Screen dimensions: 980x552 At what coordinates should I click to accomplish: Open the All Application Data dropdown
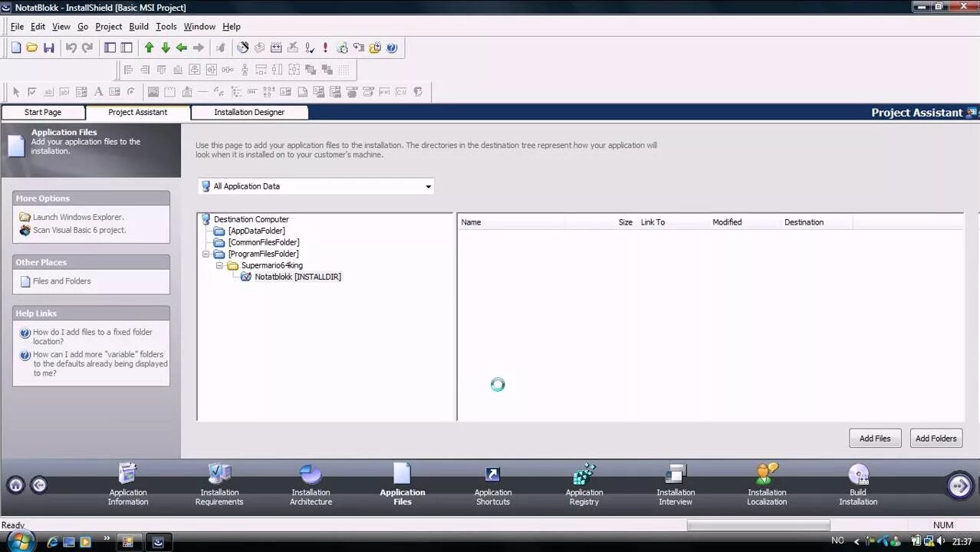(316, 186)
